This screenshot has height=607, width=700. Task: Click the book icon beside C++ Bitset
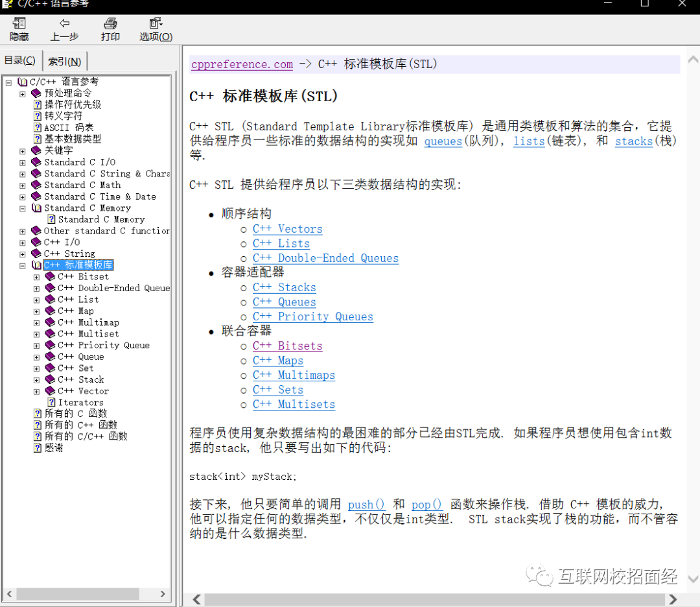(x=51, y=276)
